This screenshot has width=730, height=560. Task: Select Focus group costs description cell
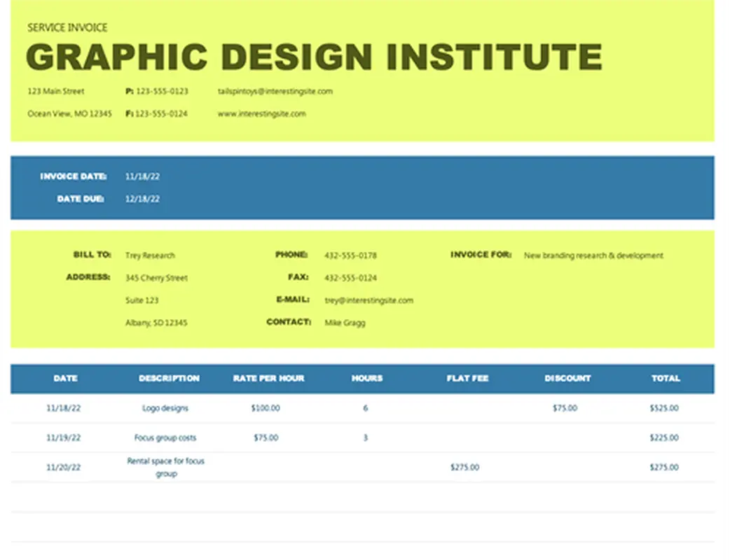[165, 437]
